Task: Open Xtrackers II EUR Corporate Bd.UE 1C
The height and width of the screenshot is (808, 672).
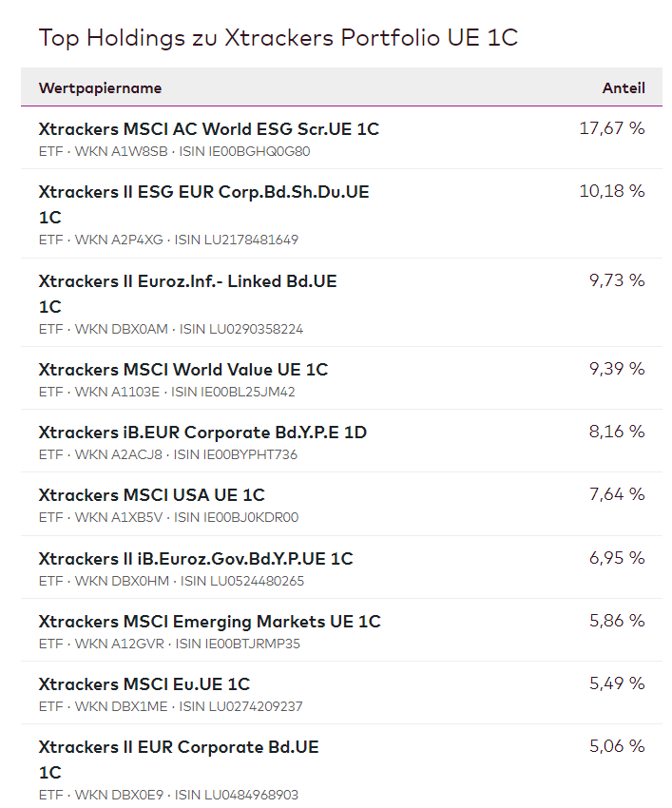Action: (179, 747)
